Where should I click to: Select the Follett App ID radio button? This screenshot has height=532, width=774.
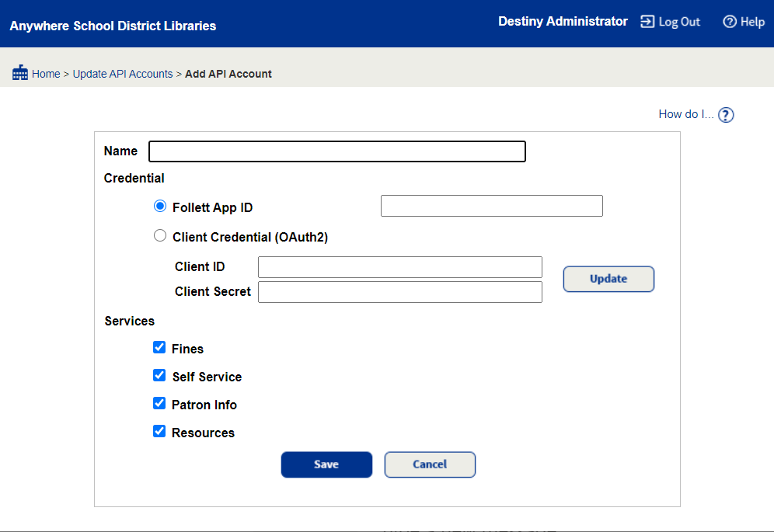[x=159, y=206]
